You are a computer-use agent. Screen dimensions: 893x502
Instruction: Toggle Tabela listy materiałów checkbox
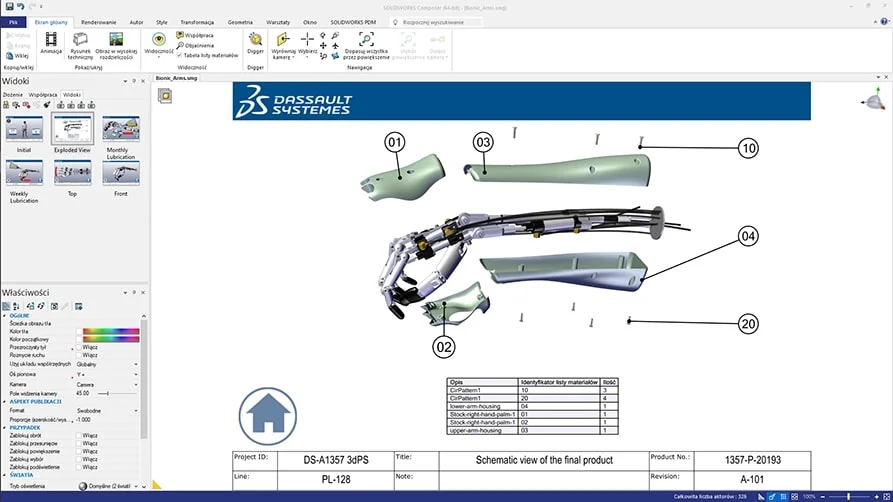tap(179, 55)
